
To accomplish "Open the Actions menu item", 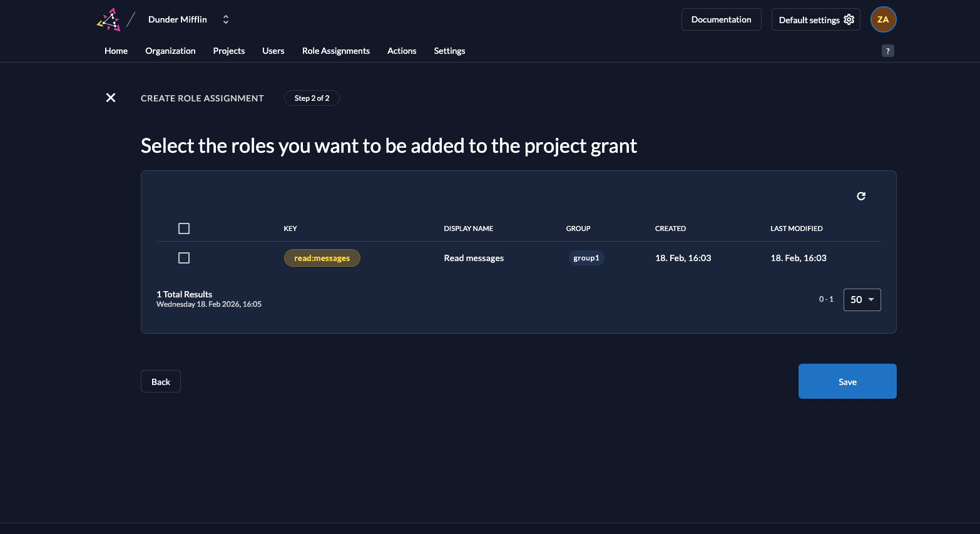I will (x=402, y=51).
